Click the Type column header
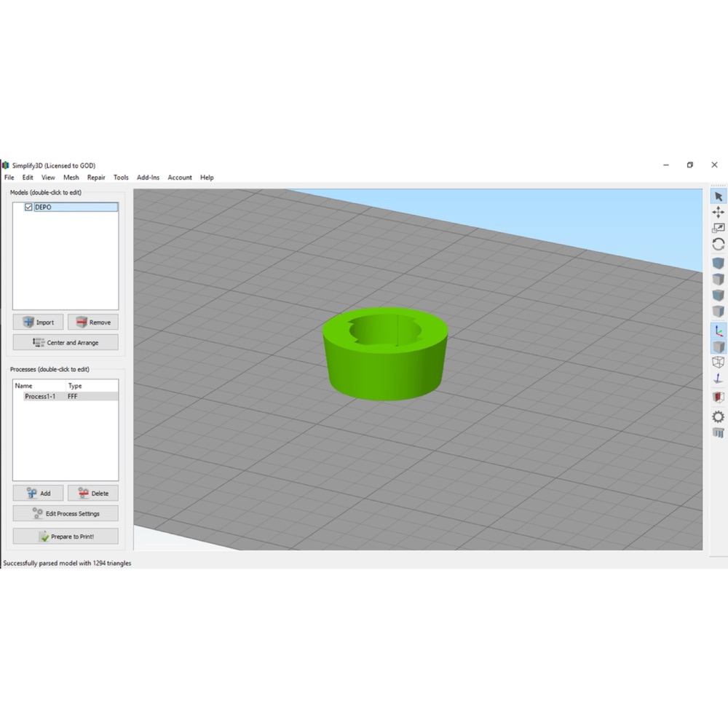The image size is (728, 728). [92, 386]
